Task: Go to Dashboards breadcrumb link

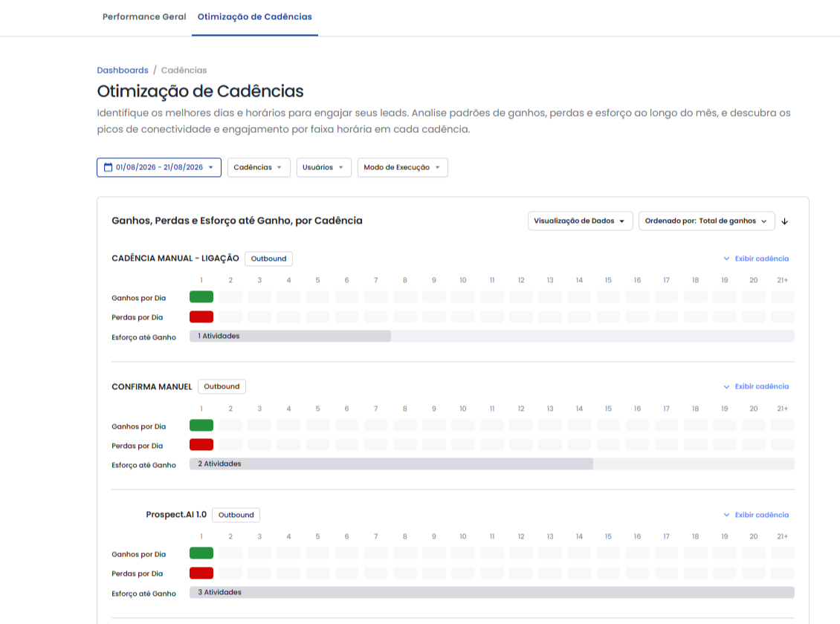Action: (123, 70)
